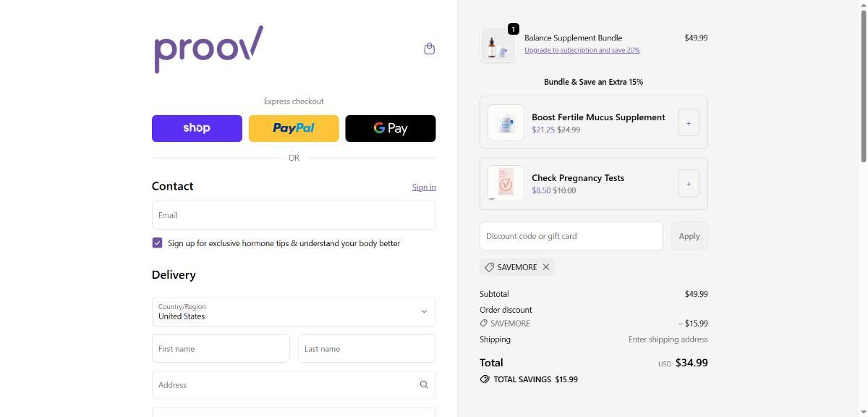This screenshot has height=417, width=868.
Task: Check out using Google Pay button
Action: 390,128
